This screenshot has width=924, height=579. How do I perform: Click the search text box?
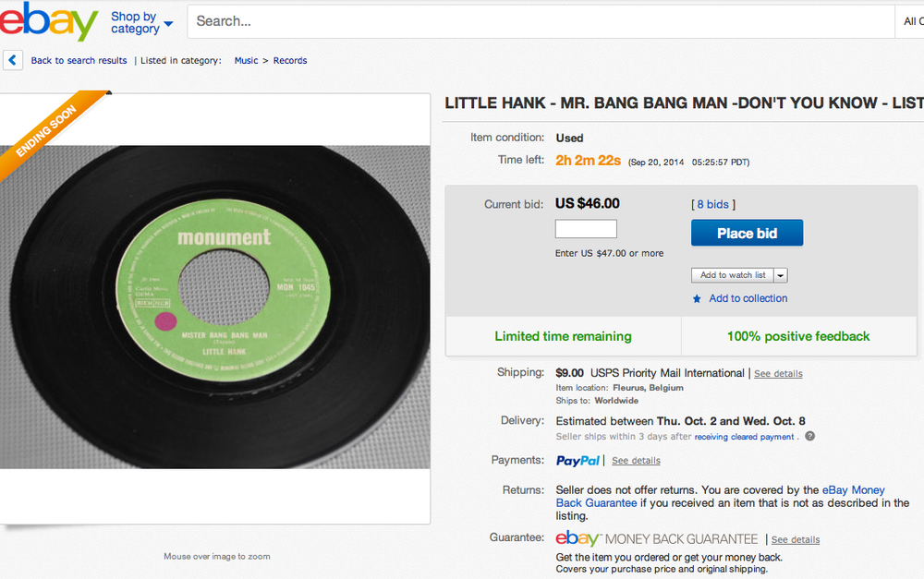tap(541, 21)
